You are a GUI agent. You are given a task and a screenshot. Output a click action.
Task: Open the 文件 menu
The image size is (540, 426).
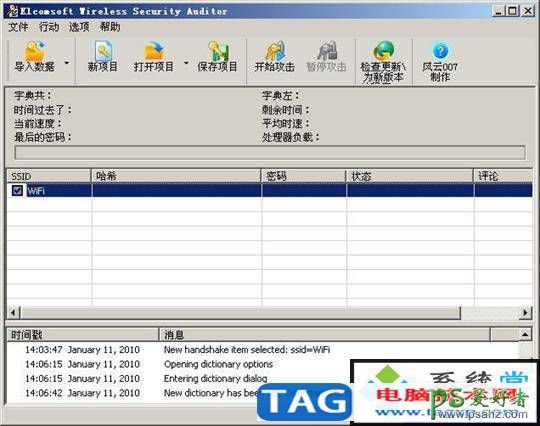[18, 27]
